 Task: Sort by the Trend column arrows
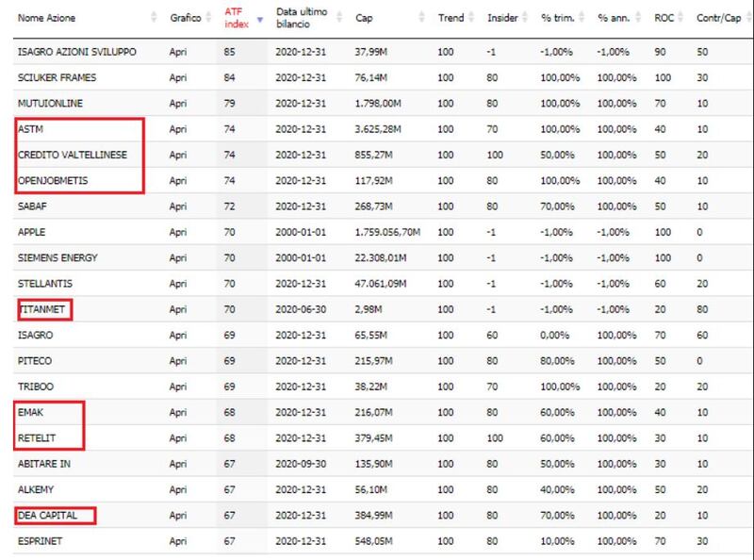tap(471, 17)
